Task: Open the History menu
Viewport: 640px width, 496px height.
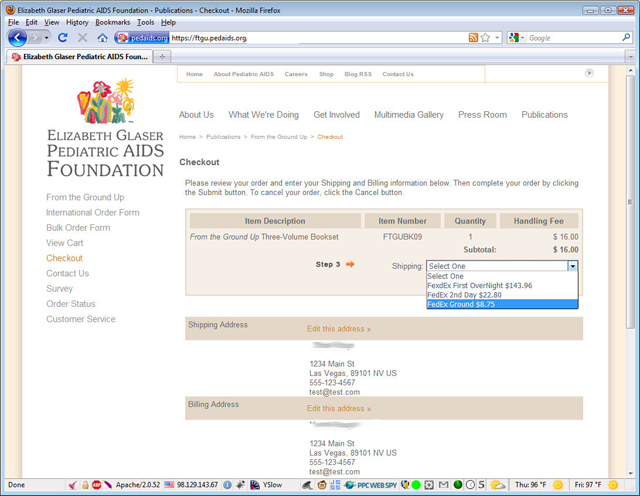Action: click(x=77, y=22)
